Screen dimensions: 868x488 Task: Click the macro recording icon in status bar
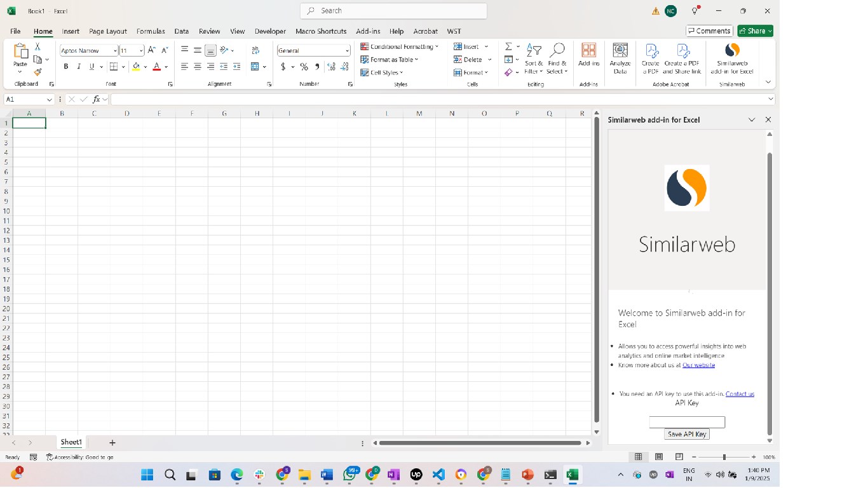[x=33, y=457]
